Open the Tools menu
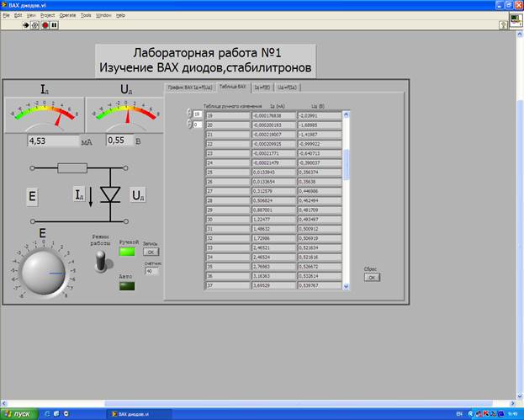The width and height of the screenshot is (524, 420). 86,15
